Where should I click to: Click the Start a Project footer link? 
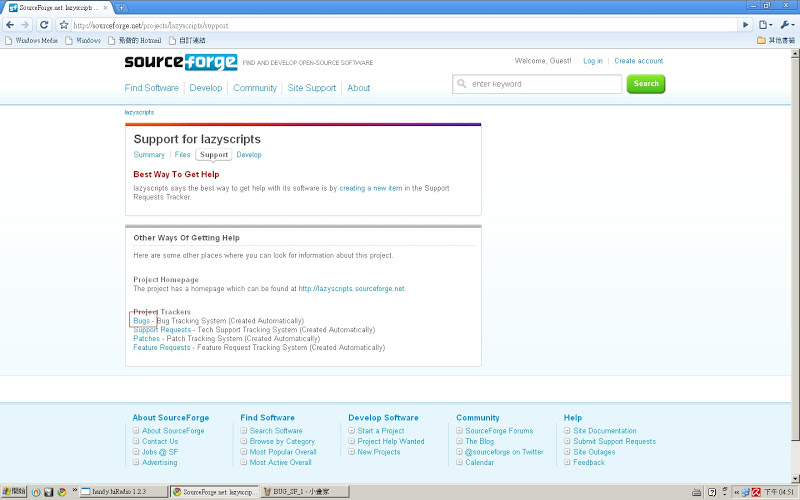click(x=381, y=431)
